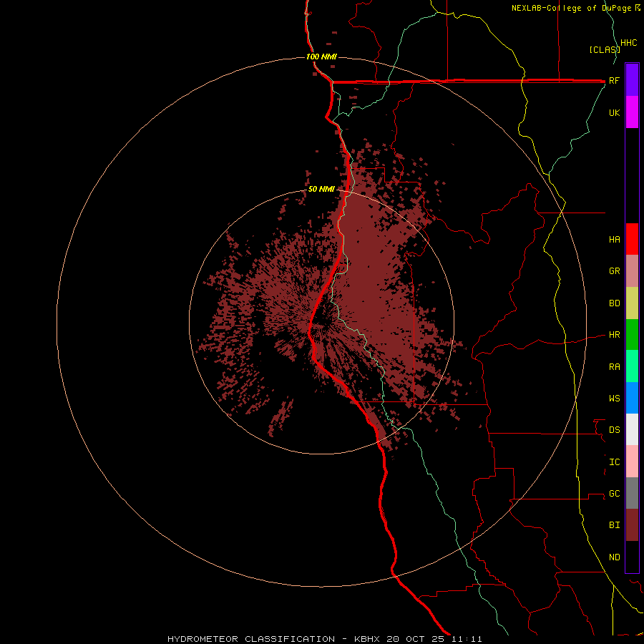The image size is (644, 644).
Task: Click the ND black legend swatch
Action: 632,557
